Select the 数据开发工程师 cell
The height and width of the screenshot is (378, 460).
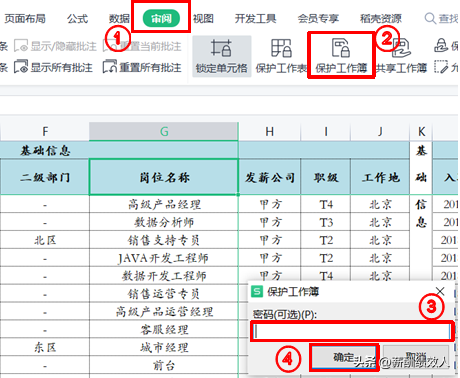coord(164,276)
